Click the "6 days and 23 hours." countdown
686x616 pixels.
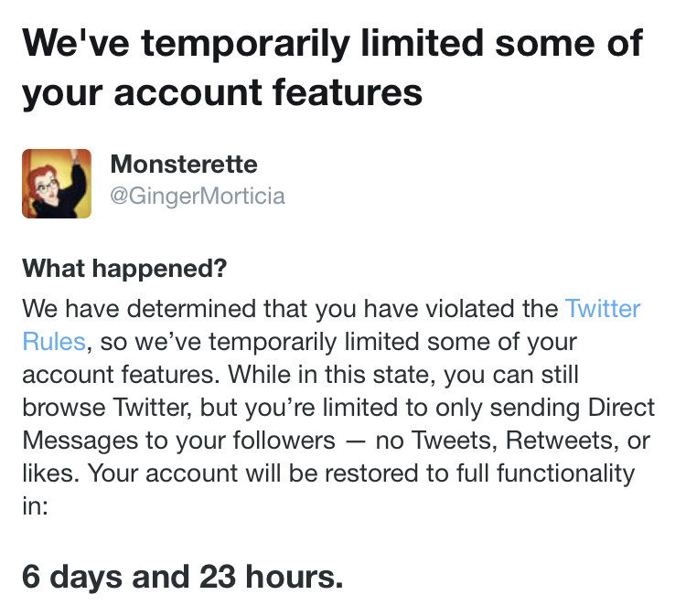[x=182, y=577]
